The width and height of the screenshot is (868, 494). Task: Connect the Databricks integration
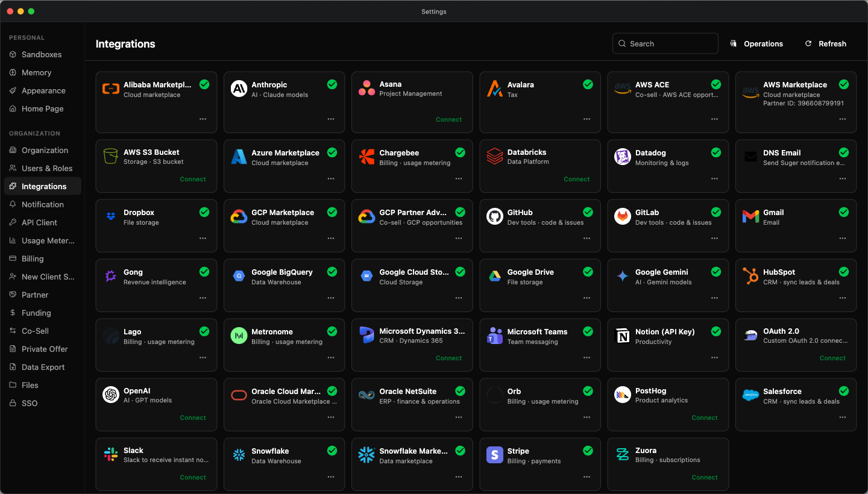(x=577, y=179)
